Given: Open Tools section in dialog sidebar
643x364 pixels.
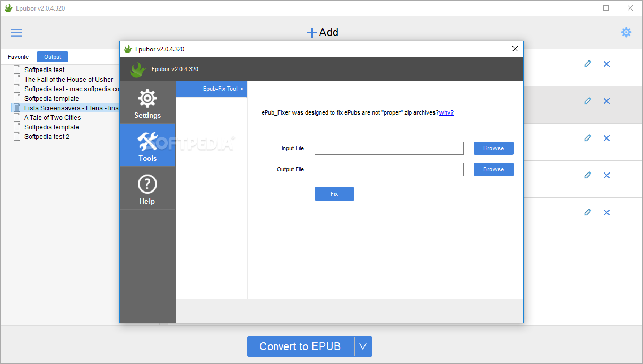Looking at the screenshot, I should tap(147, 145).
